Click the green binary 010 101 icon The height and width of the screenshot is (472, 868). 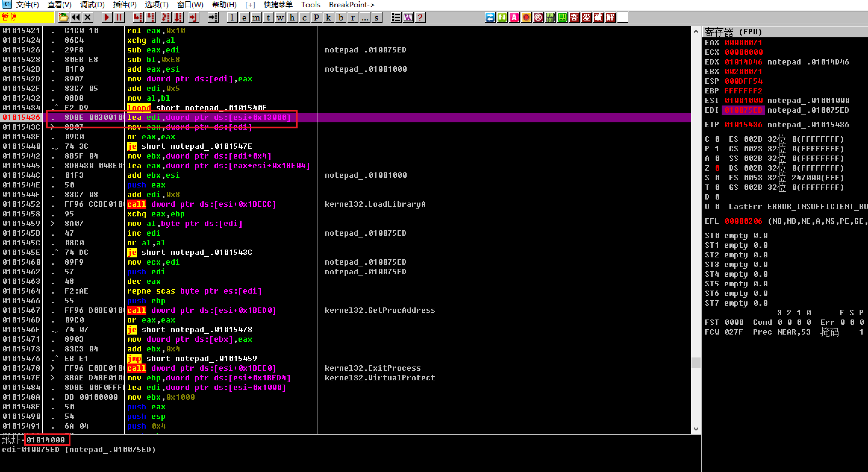coord(550,17)
